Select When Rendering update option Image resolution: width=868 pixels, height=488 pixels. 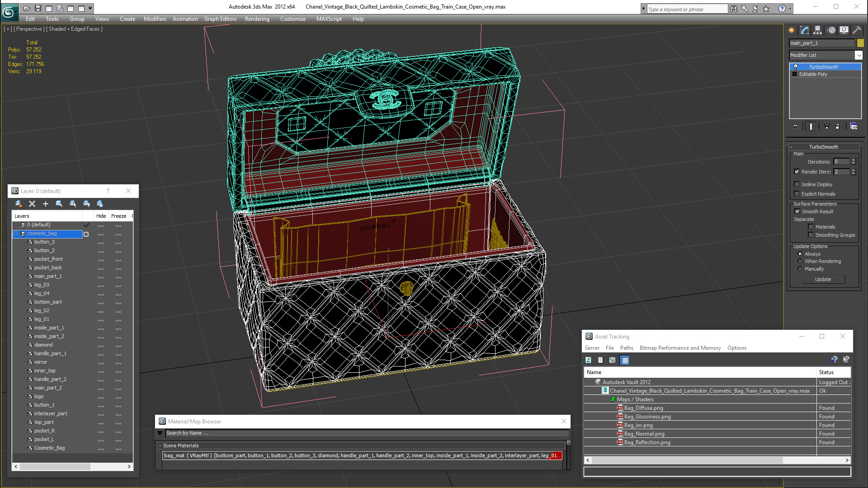800,261
